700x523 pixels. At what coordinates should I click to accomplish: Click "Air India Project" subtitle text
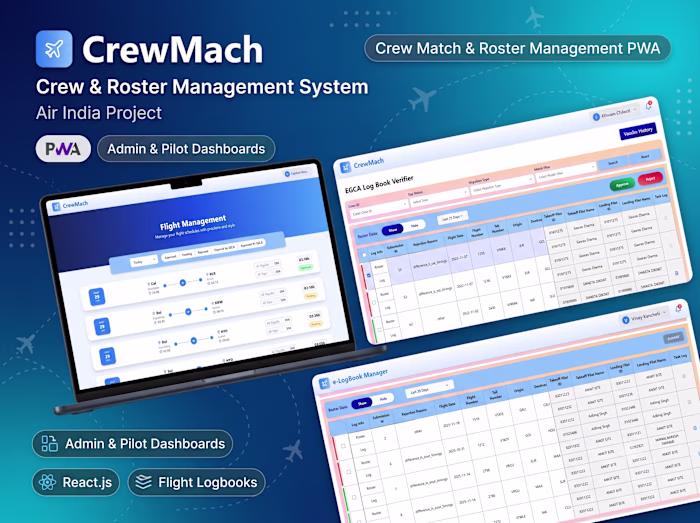(x=99, y=112)
